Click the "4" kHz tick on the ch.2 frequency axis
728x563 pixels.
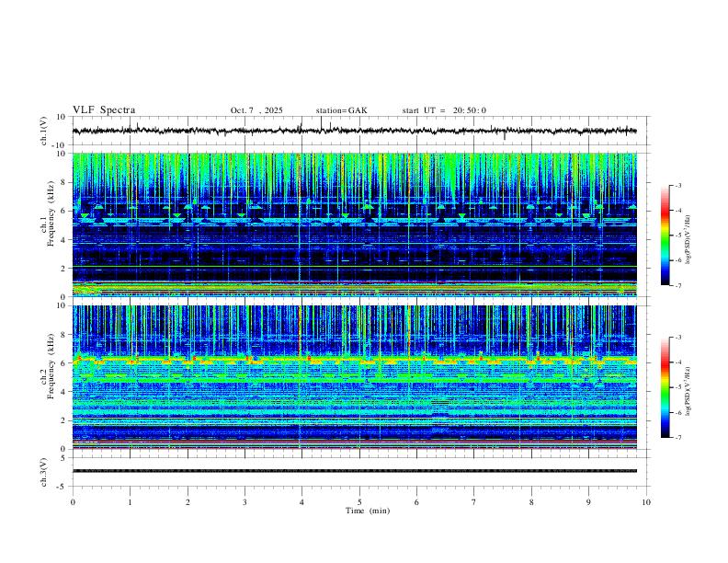pyautogui.click(x=64, y=392)
